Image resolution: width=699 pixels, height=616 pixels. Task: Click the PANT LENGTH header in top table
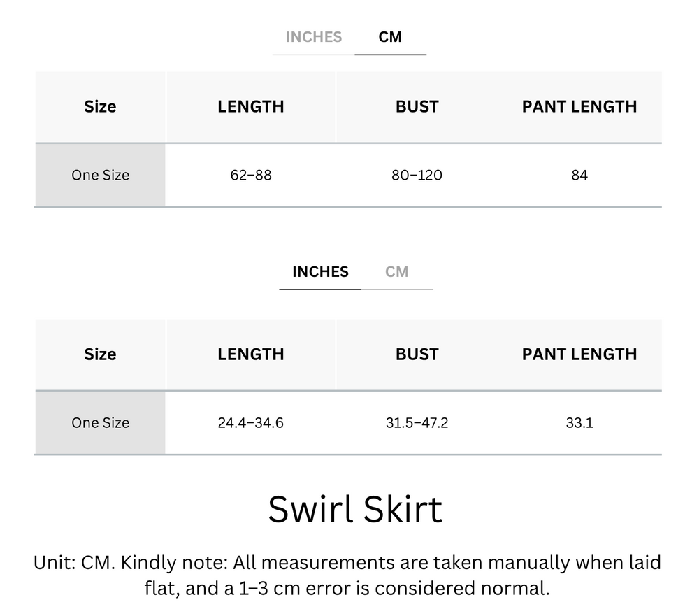tap(579, 106)
